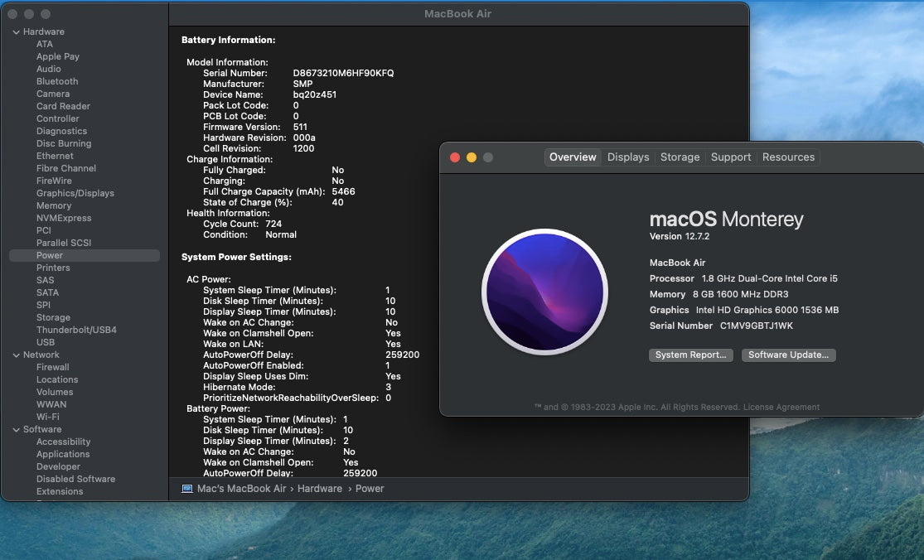Click the Mac's MacBook Air computer icon
Screen dimensions: 924x560
187,489
